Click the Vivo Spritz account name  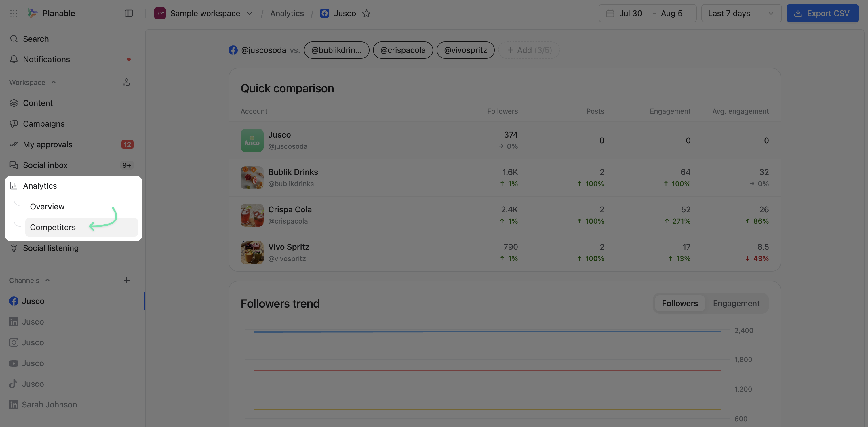tap(288, 247)
